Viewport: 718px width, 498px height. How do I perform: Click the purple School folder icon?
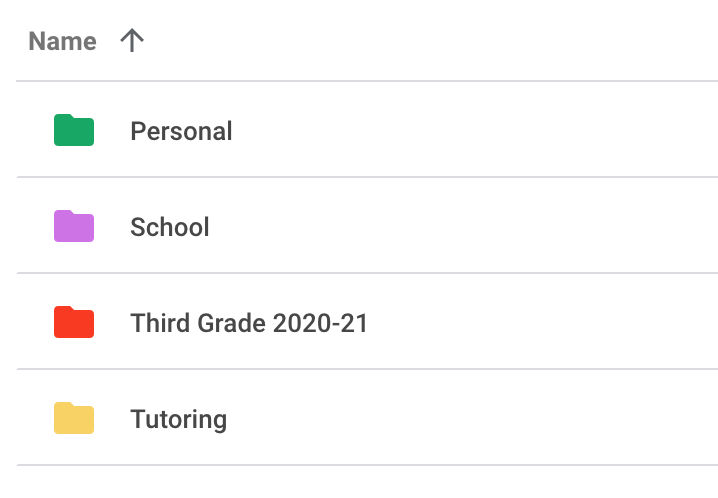(x=74, y=227)
